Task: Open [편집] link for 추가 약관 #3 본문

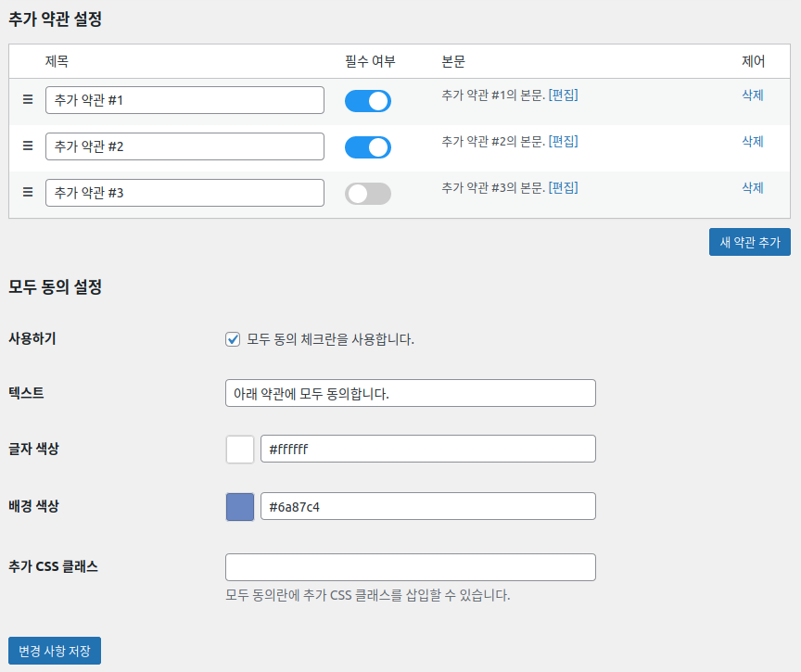Action: point(563,187)
